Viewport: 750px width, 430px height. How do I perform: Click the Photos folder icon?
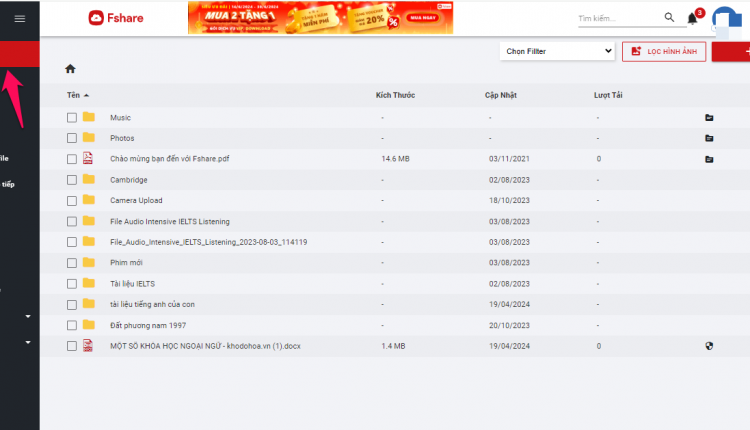[x=88, y=137]
